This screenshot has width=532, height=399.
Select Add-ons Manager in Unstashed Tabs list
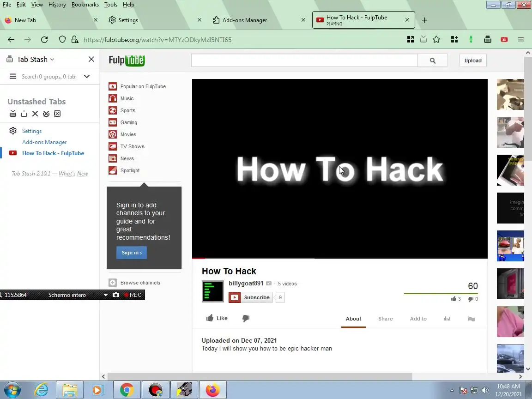[44, 142]
